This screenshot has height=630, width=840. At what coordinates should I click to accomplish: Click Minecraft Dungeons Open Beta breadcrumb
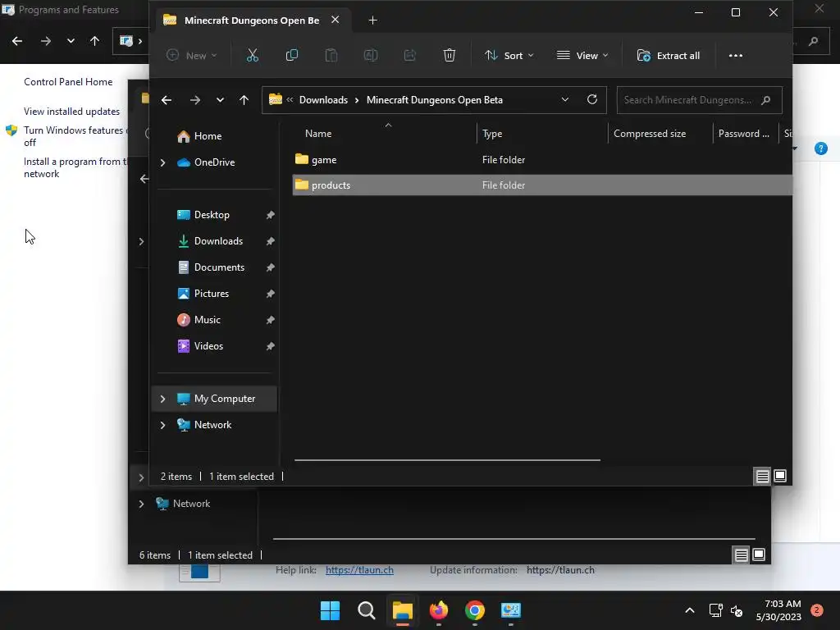(435, 99)
